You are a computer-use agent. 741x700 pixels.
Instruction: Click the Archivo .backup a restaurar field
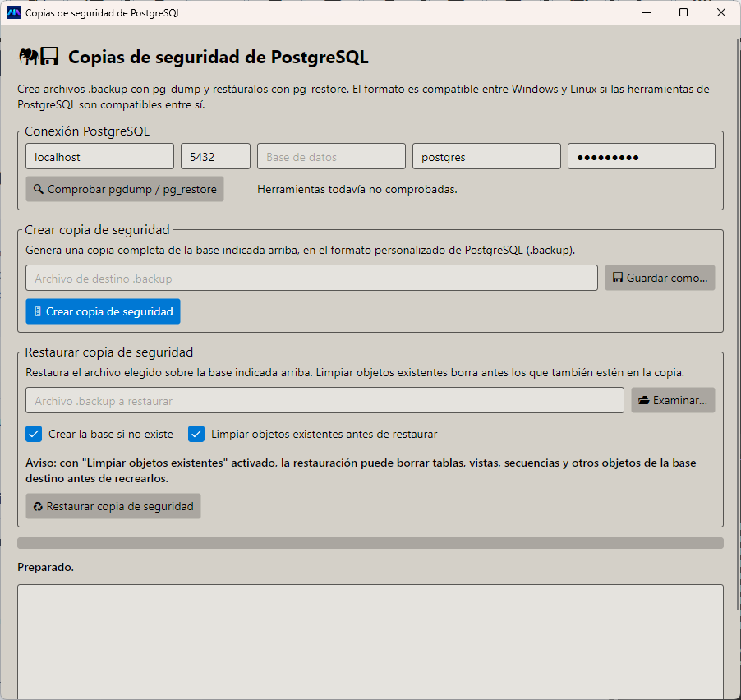pos(325,400)
